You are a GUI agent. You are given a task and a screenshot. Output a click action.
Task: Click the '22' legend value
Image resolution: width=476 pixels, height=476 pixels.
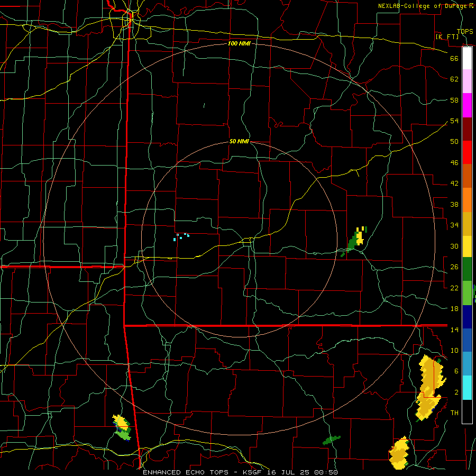(454, 288)
